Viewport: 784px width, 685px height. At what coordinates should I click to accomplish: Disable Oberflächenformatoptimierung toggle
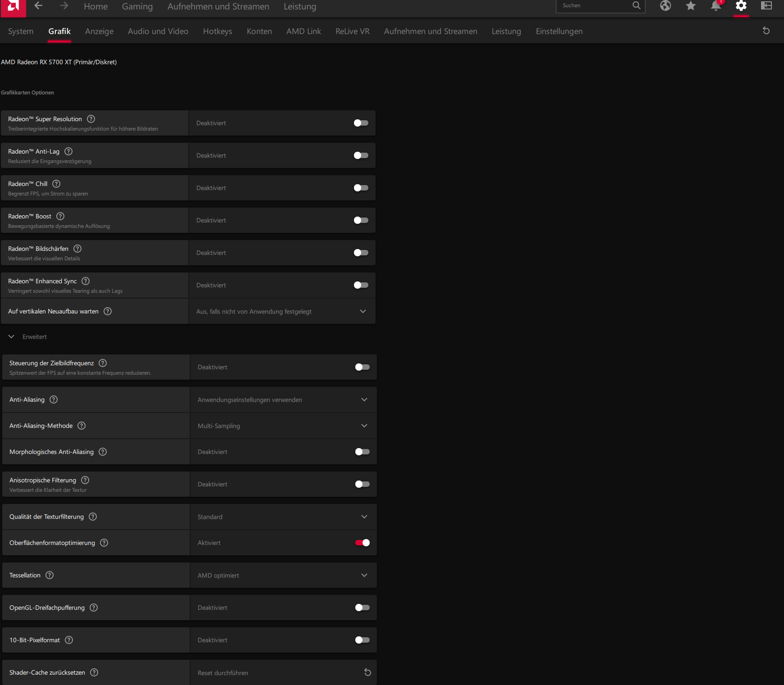363,543
